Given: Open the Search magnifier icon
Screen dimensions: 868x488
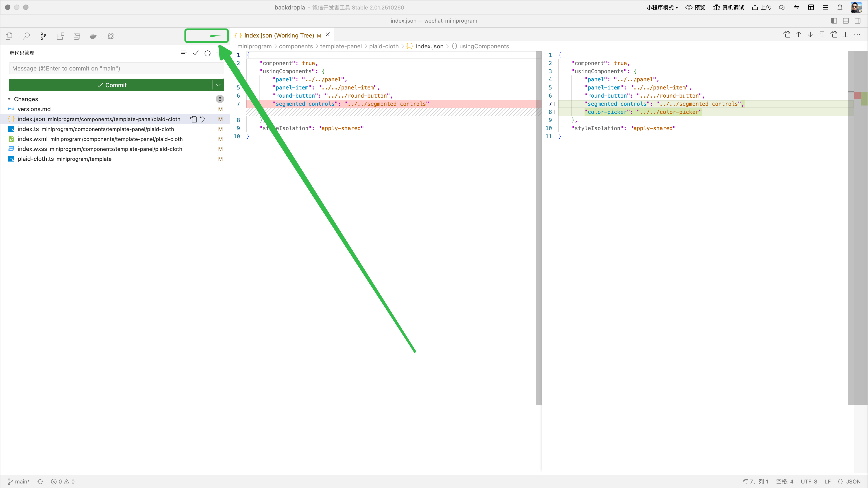Looking at the screenshot, I should 26,36.
